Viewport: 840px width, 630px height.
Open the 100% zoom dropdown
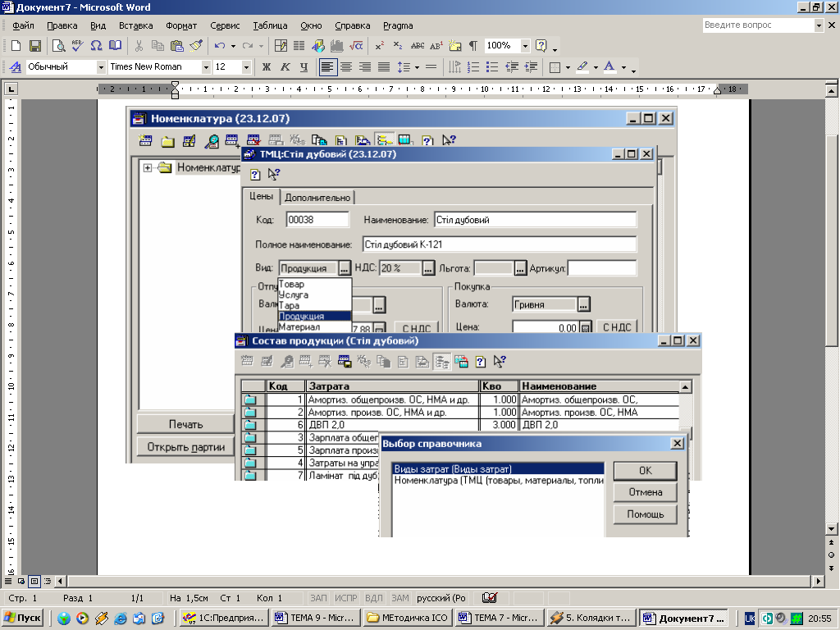pos(525,46)
